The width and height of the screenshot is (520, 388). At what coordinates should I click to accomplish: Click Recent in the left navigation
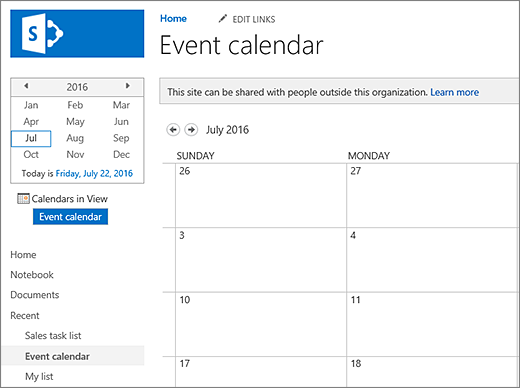click(x=25, y=315)
